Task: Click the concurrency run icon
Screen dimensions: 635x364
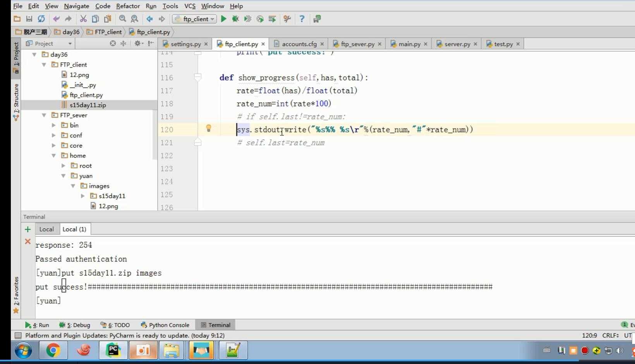Action: coord(272,19)
